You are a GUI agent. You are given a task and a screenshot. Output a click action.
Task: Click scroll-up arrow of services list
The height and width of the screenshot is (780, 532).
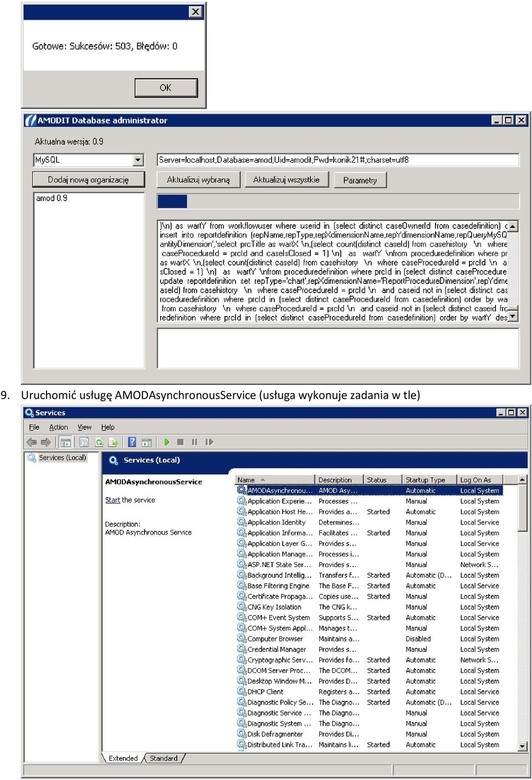pos(522,479)
